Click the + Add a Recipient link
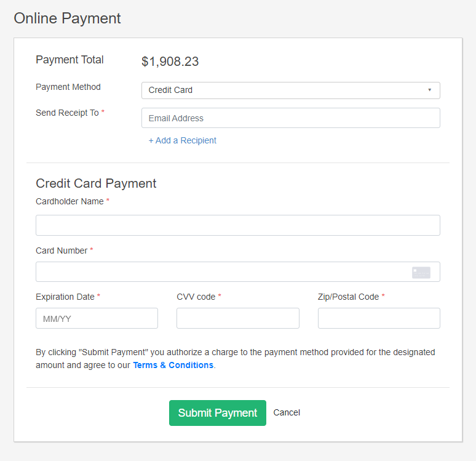The width and height of the screenshot is (476, 461). [x=183, y=140]
